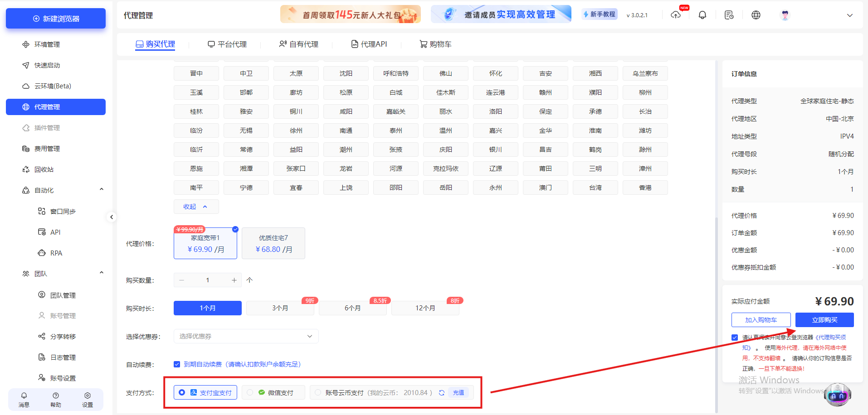Click 立即购买 to purchase now
Viewport: 868px width, 415px height.
824,319
